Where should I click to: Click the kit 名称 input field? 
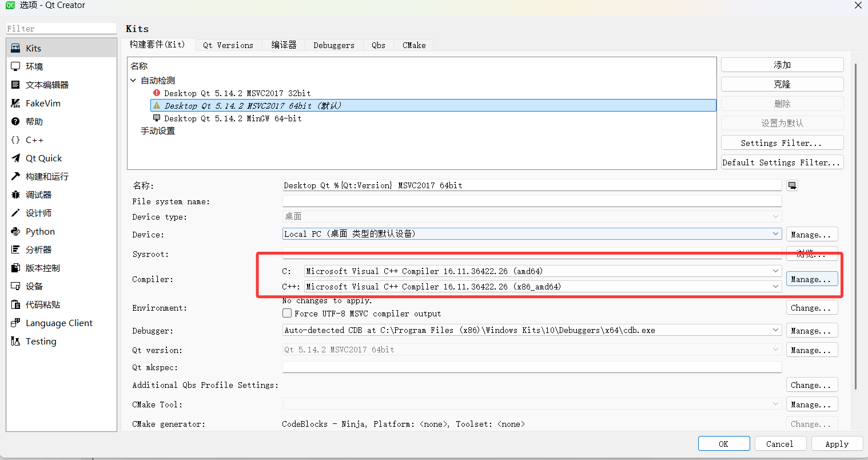pos(532,185)
